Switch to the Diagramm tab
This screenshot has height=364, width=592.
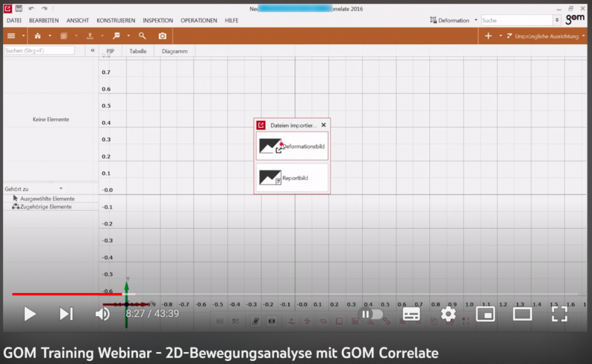pos(174,51)
